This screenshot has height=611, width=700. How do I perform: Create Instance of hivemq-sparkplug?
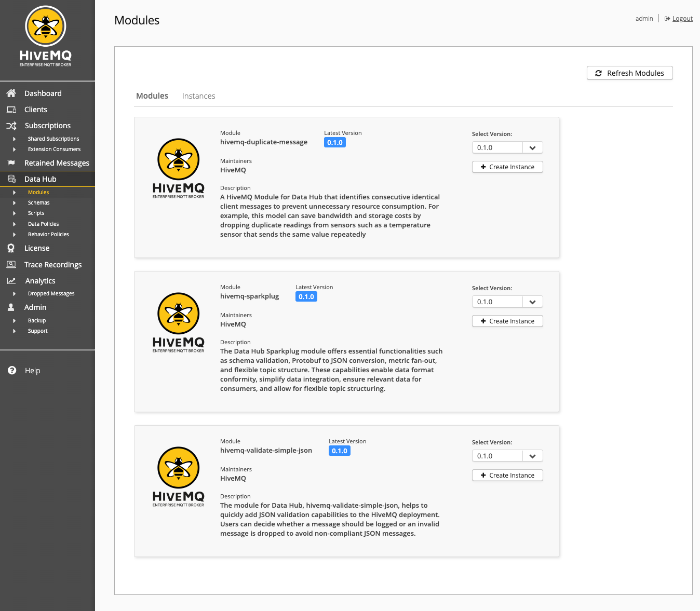[x=507, y=321]
